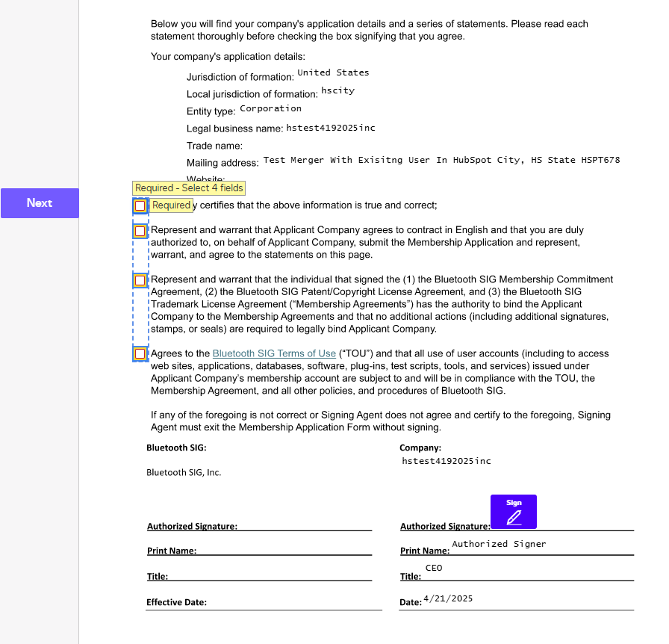Image resolution: width=669 pixels, height=644 pixels.
Task: Check the Terms of Use agreement checkbox
Action: (140, 353)
